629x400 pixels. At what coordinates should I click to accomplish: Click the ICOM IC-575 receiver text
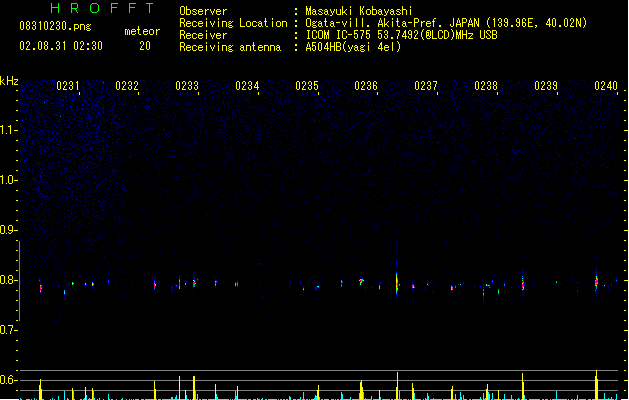401,35
